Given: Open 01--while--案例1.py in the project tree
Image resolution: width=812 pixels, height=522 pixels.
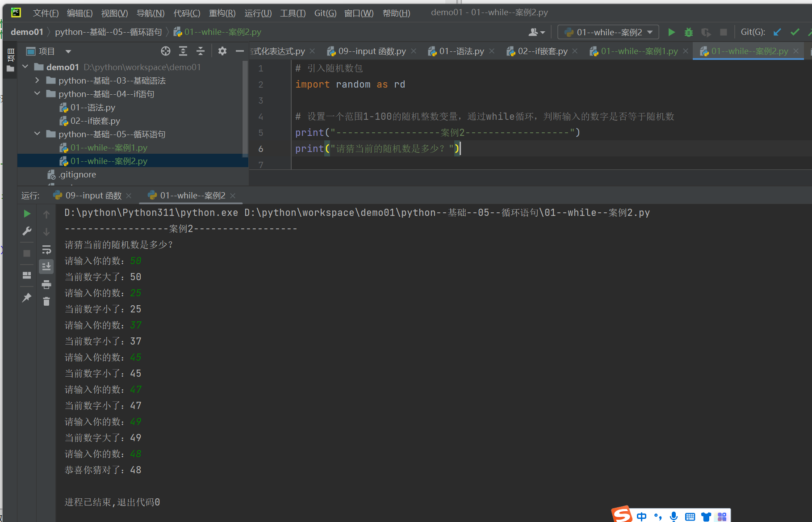Looking at the screenshot, I should click(109, 147).
